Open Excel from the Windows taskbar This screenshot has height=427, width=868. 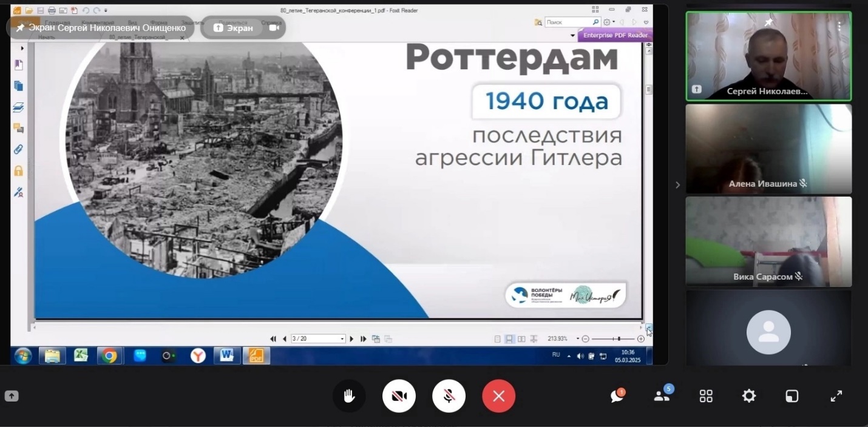click(x=81, y=355)
